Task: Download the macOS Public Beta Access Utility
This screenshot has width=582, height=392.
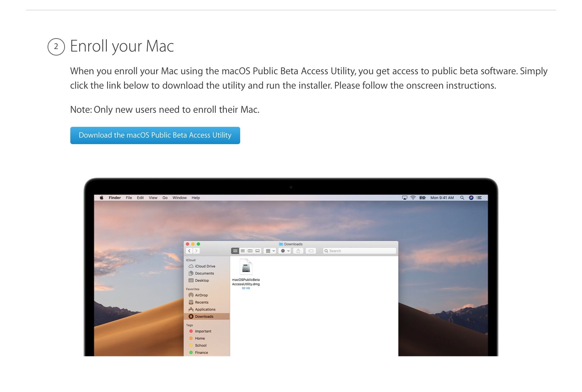Action: 155,135
